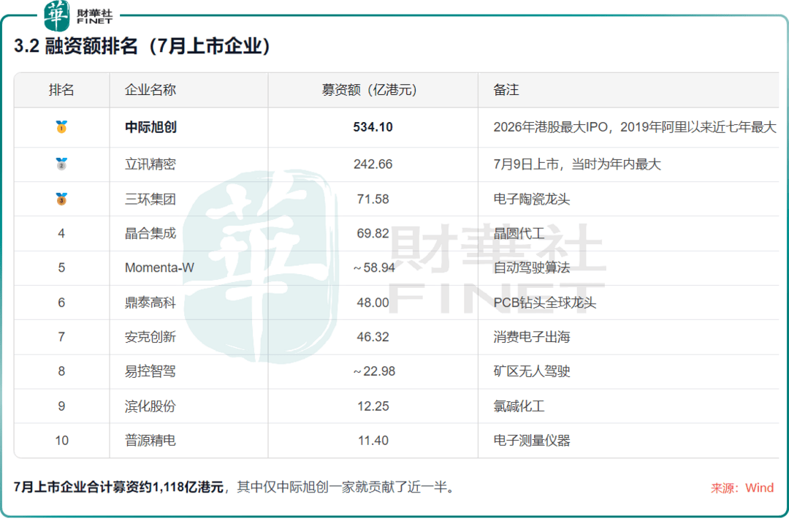Select the amount 534.10
The width and height of the screenshot is (789, 532).
coord(373,127)
